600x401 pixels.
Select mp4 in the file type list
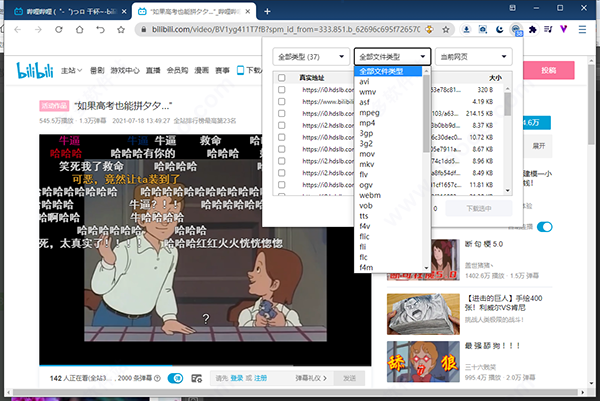(388, 123)
